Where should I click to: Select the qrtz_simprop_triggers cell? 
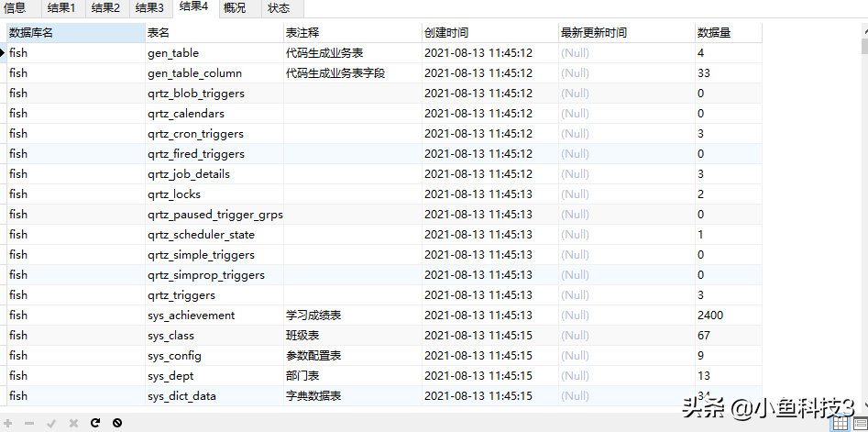click(214, 275)
